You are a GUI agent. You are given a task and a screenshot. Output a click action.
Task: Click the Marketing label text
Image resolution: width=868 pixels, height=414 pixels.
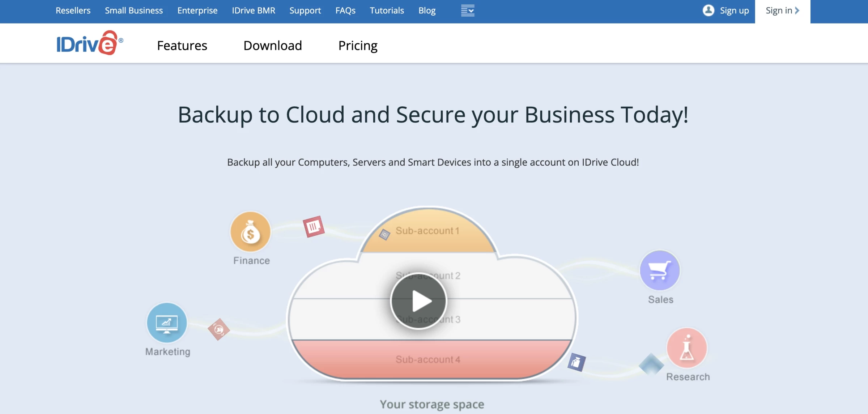point(168,352)
